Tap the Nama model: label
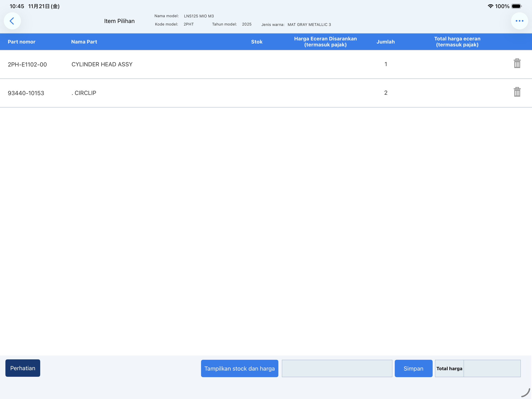Screen dimensions: 532x399 [166, 16]
